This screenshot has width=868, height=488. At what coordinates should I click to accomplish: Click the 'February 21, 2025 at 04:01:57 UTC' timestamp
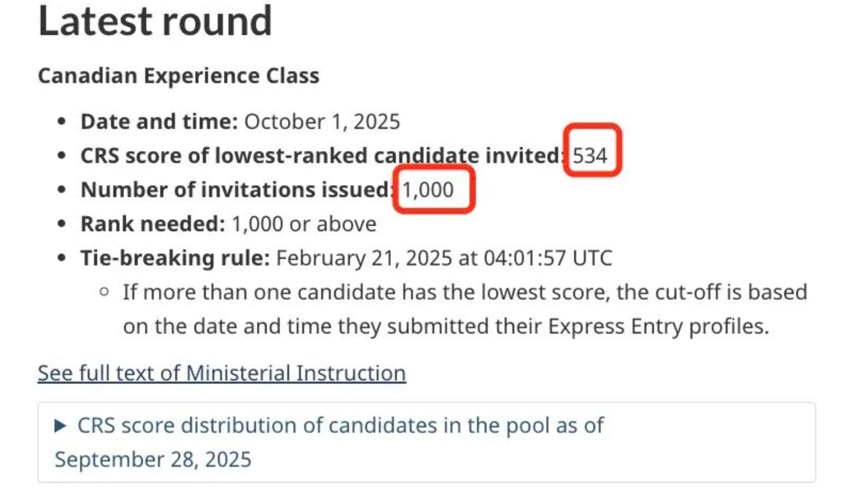click(x=444, y=258)
